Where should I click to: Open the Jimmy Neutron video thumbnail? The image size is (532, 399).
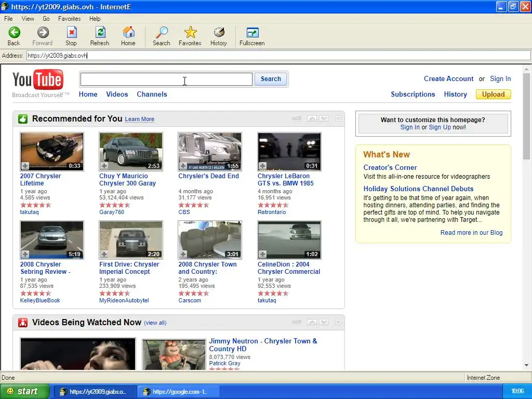(x=174, y=354)
